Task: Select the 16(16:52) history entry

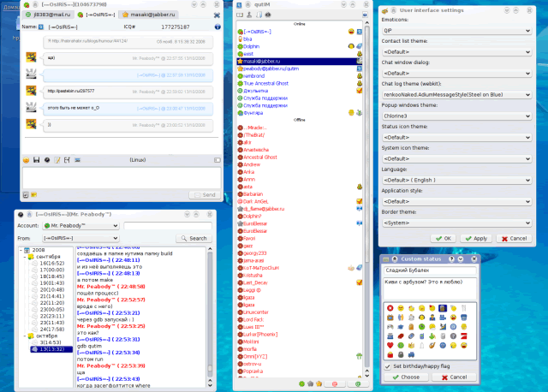Action: pyautogui.click(x=51, y=263)
